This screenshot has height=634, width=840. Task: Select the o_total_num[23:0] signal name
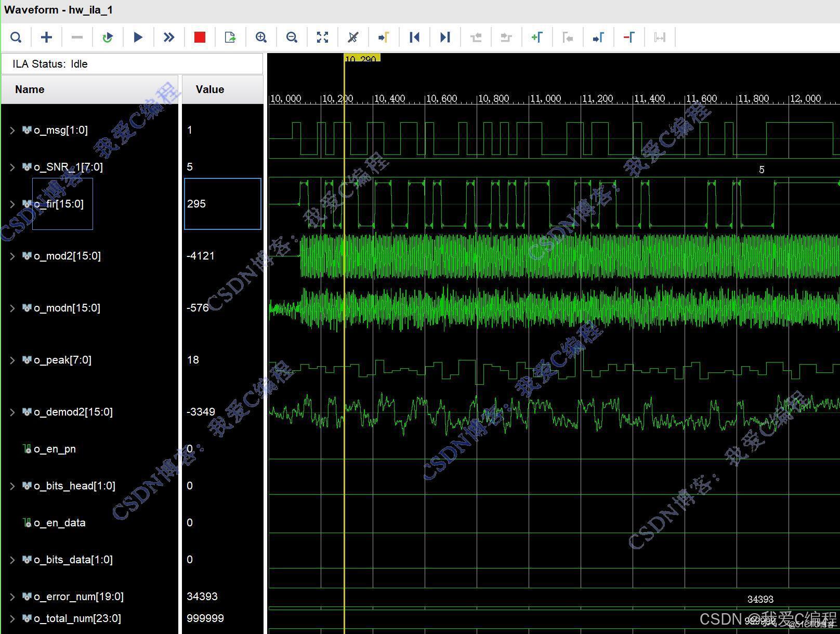click(77, 618)
